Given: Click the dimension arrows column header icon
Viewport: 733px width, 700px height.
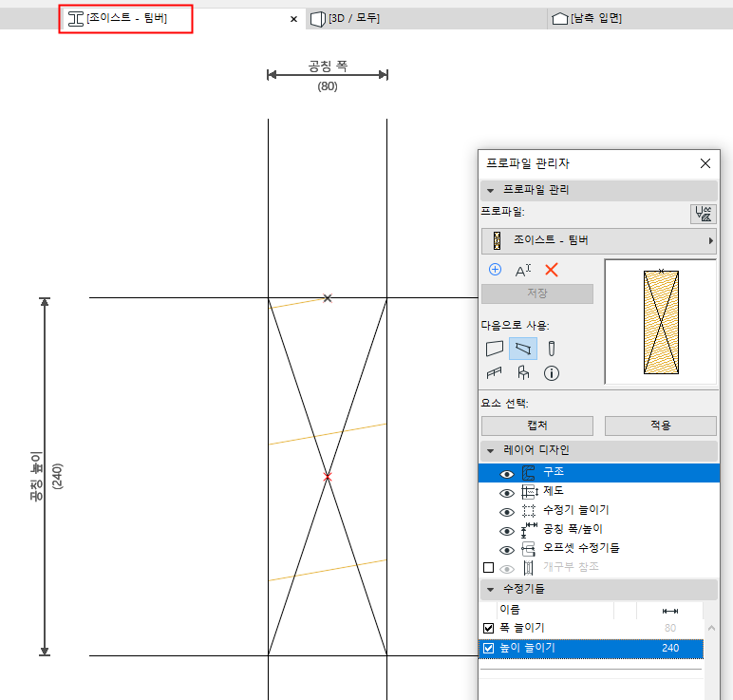Looking at the screenshot, I should tap(670, 611).
